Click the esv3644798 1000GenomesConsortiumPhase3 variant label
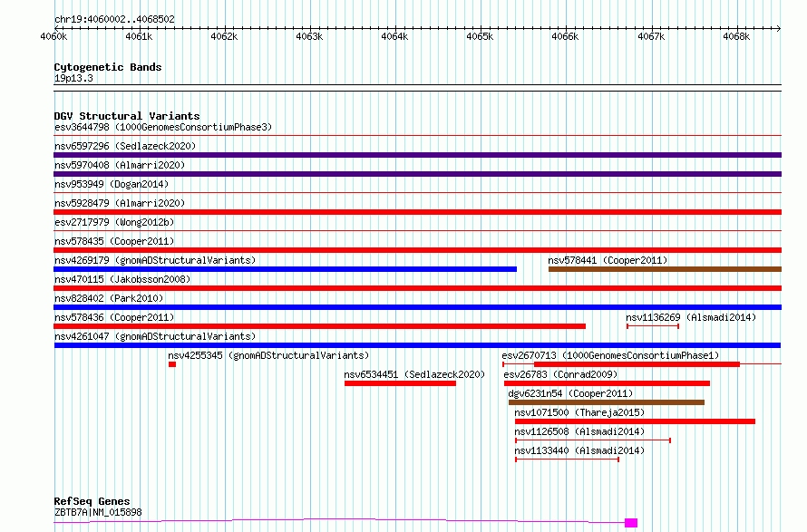Viewport: 807px width, 532px height. click(x=163, y=127)
